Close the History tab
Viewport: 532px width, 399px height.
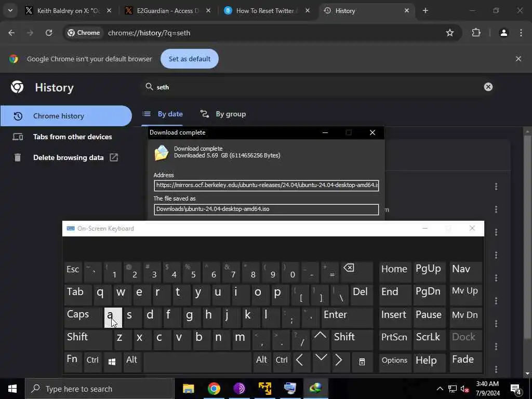click(406, 10)
